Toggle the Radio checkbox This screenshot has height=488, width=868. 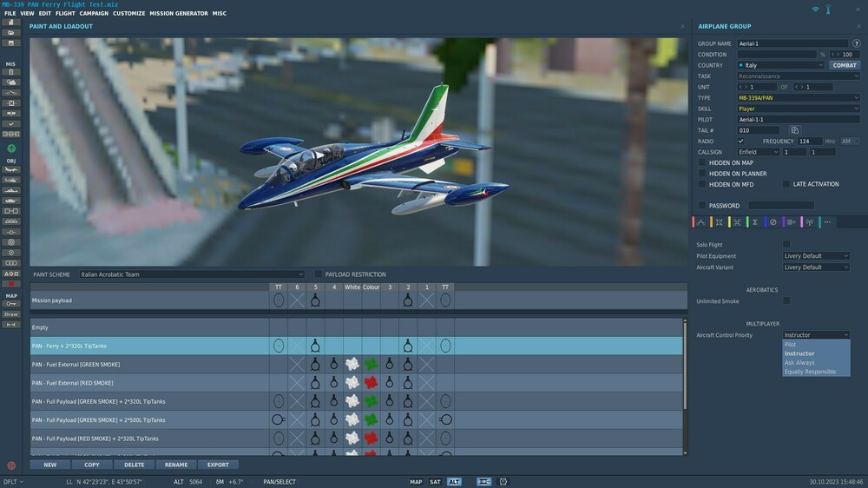(740, 142)
